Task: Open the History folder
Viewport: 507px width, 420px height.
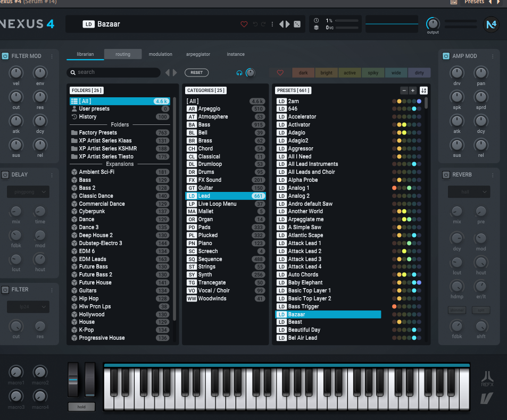Action: point(120,117)
